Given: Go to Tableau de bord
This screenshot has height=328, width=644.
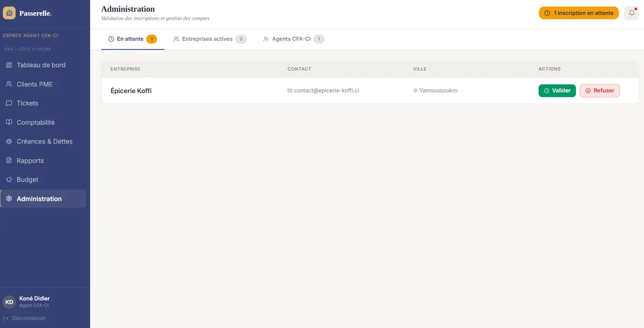Looking at the screenshot, I should (43, 65).
